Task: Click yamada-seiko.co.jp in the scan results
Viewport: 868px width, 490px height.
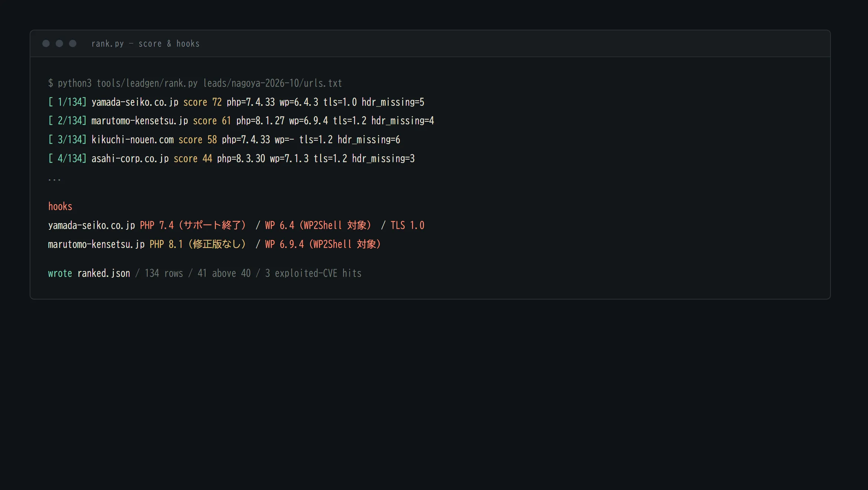Action: (135, 102)
